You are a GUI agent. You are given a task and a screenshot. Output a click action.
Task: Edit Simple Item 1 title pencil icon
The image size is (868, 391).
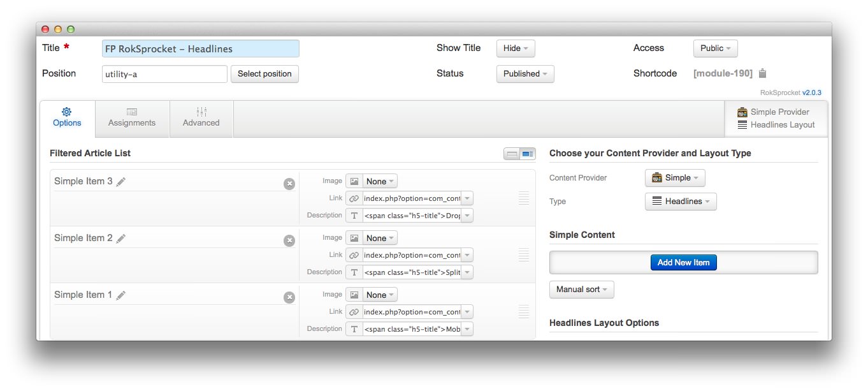[121, 295]
